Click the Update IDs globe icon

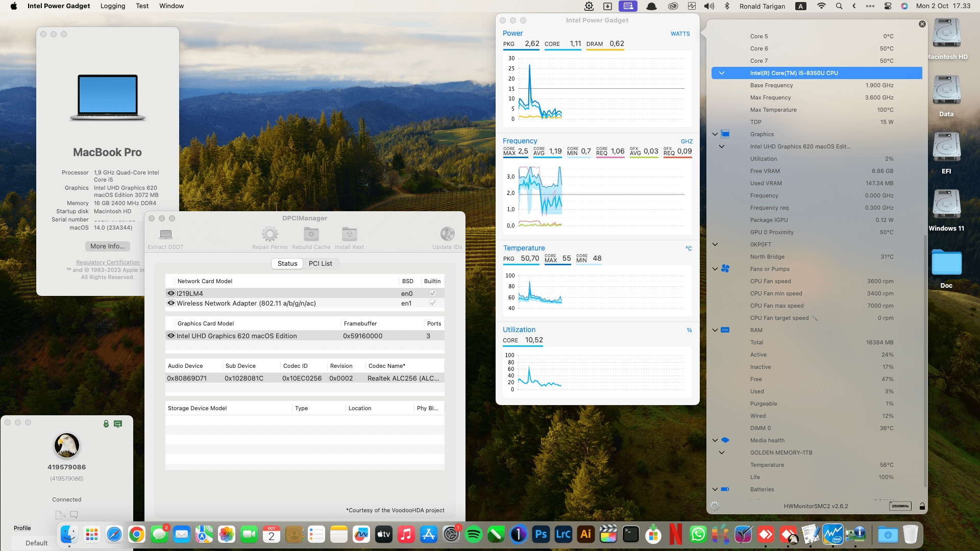447,234
